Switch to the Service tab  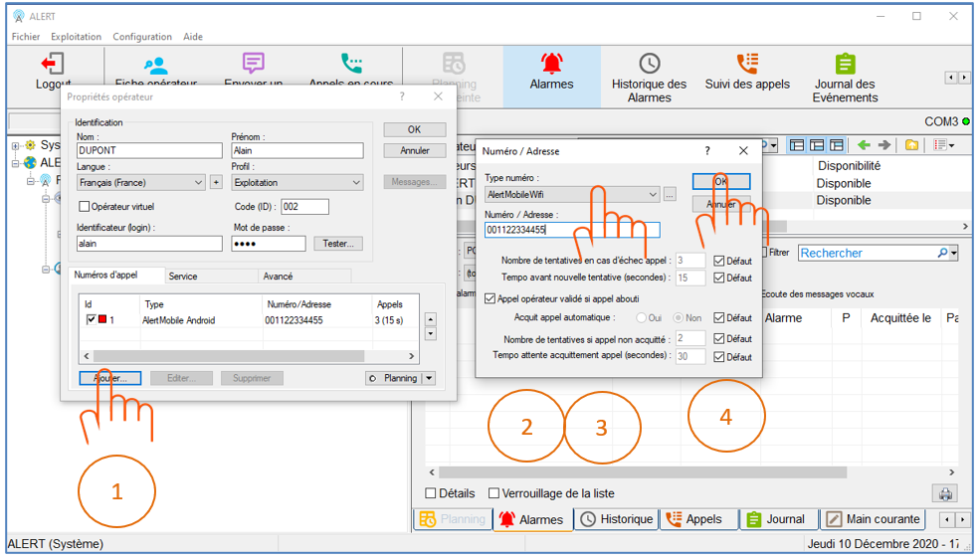[183, 276]
